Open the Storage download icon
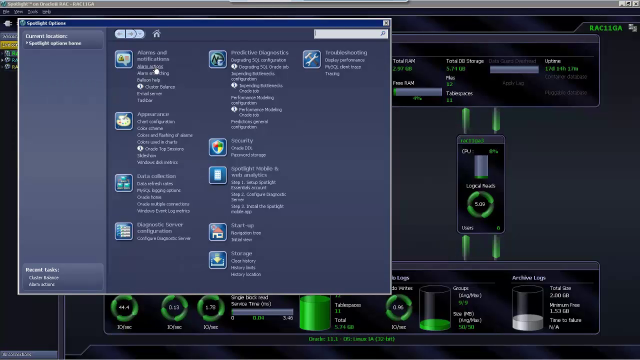640x360 pixels. pos(218,260)
